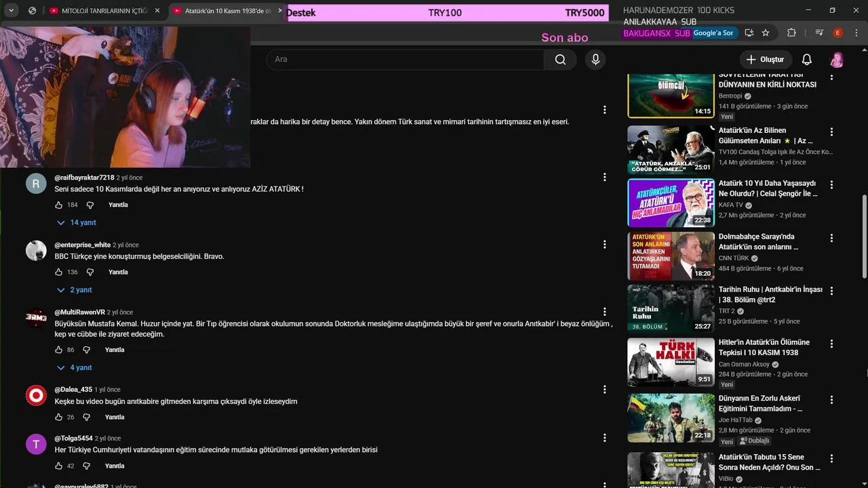Click the Ara search input field
The width and height of the screenshot is (868, 488).
(405, 60)
